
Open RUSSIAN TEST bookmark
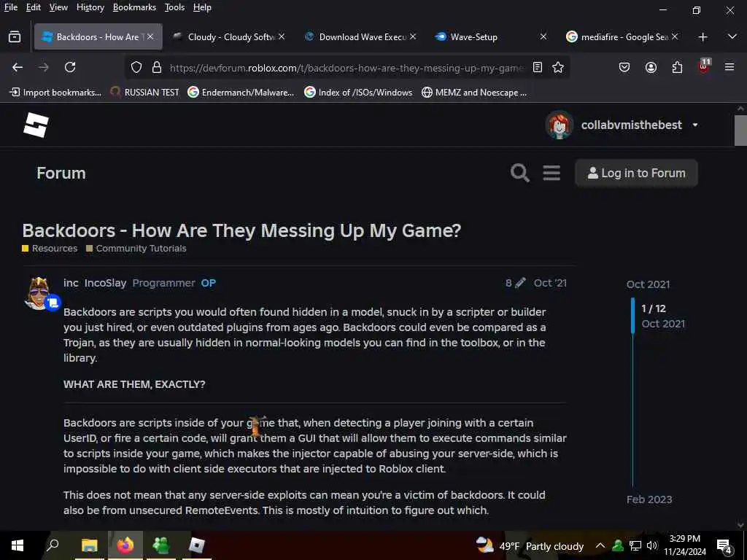(x=145, y=93)
